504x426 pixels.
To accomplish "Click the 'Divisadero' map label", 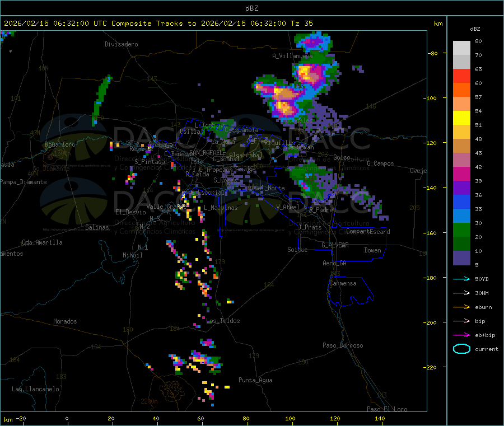I will click(x=121, y=44).
